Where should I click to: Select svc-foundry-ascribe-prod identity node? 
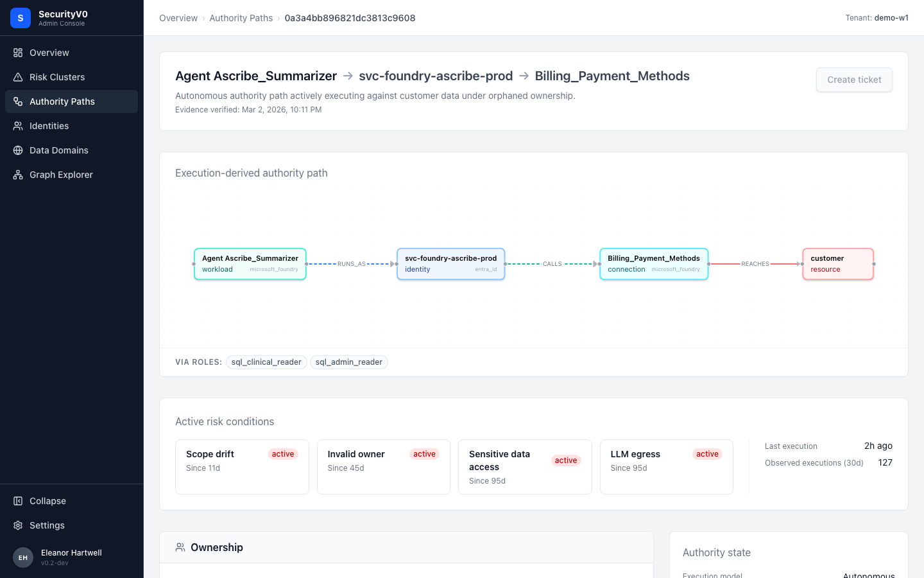[x=451, y=264]
